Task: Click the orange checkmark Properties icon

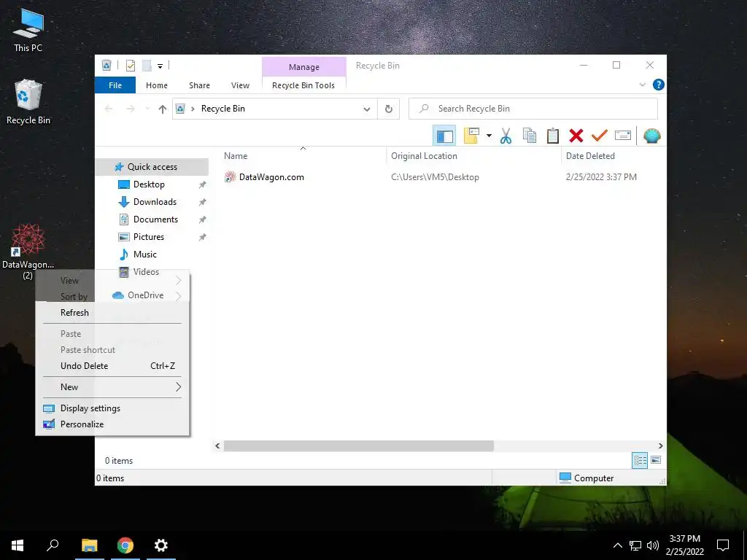Action: click(600, 136)
